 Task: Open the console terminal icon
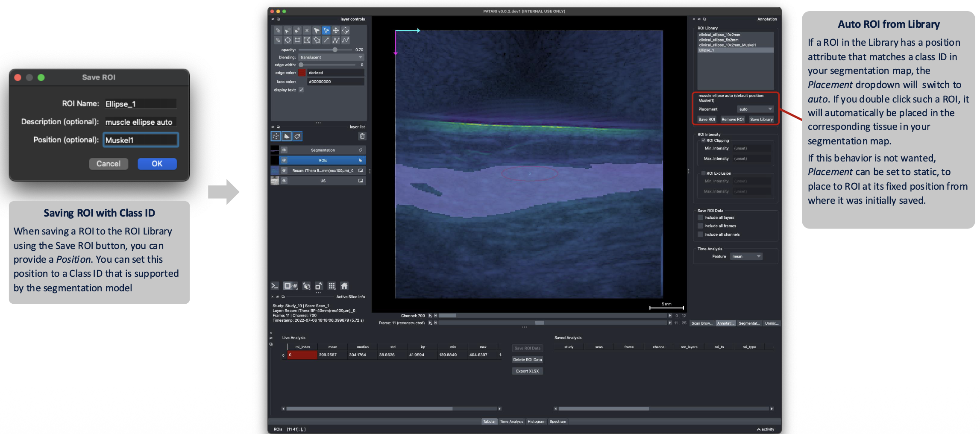pyautogui.click(x=275, y=286)
